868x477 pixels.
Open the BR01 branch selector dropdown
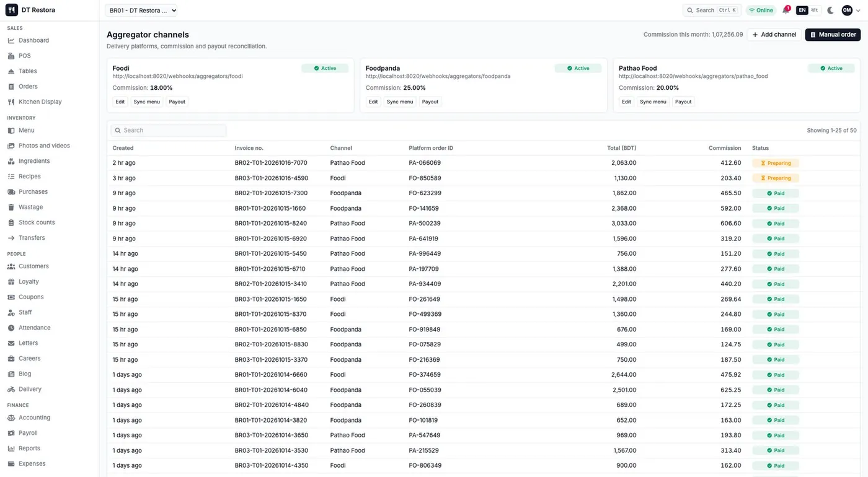click(x=142, y=11)
